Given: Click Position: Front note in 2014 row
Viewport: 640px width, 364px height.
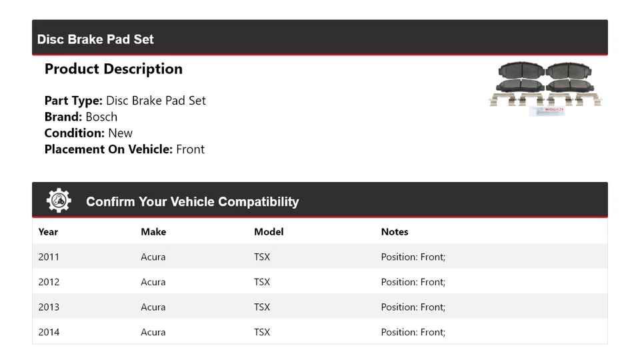Looking at the screenshot, I should (x=413, y=332).
